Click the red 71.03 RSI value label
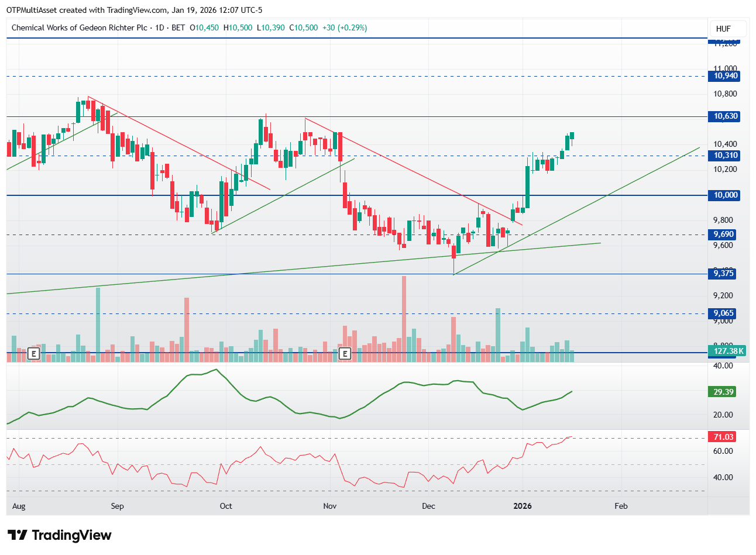 click(x=723, y=437)
